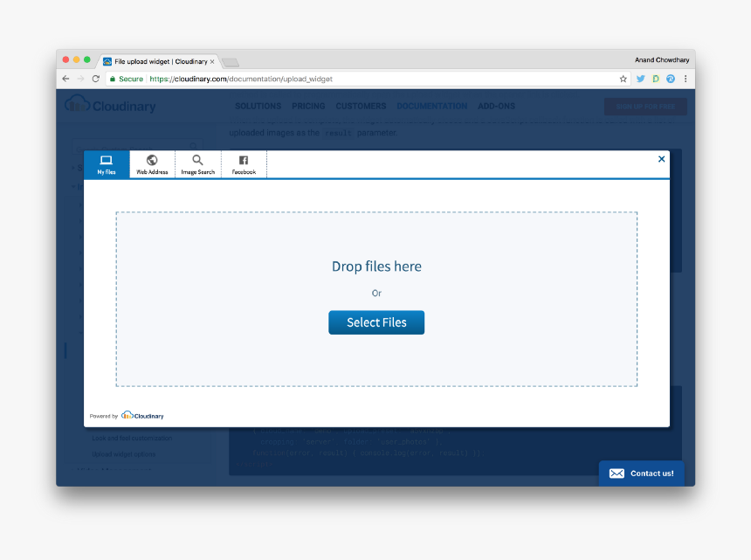751x560 pixels.
Task: Open the DOCUMENTATION menu item
Action: coord(432,107)
